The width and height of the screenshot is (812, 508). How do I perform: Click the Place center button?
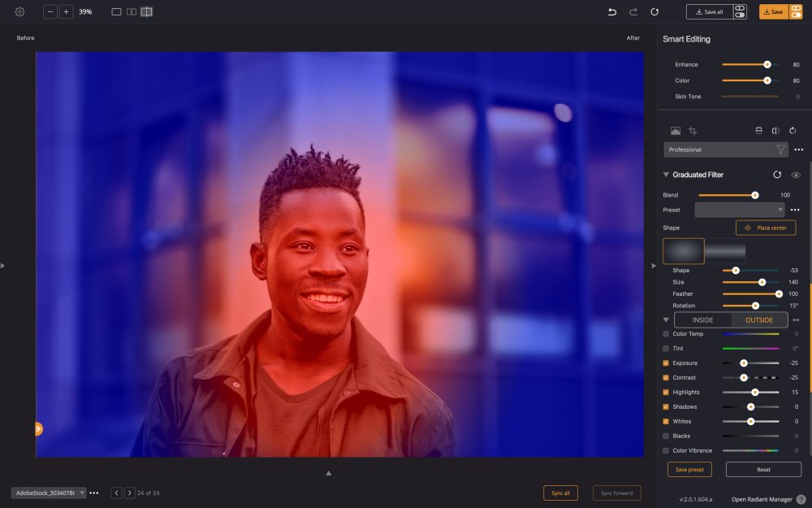point(766,228)
